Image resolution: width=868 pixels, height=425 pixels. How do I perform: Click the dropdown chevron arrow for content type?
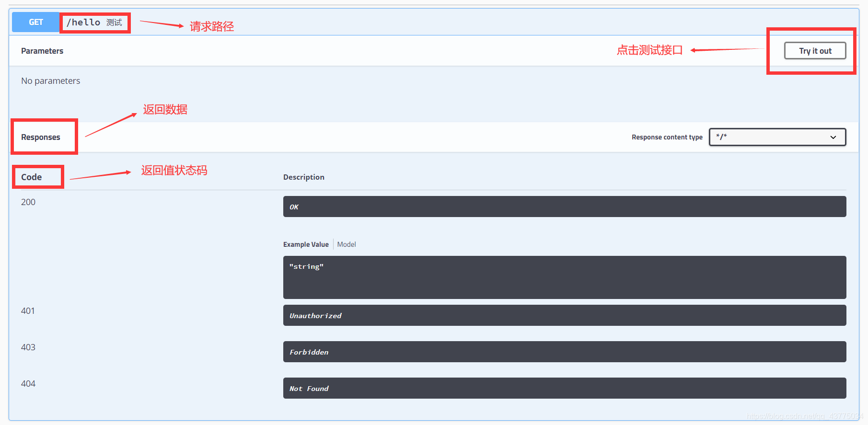coord(833,138)
